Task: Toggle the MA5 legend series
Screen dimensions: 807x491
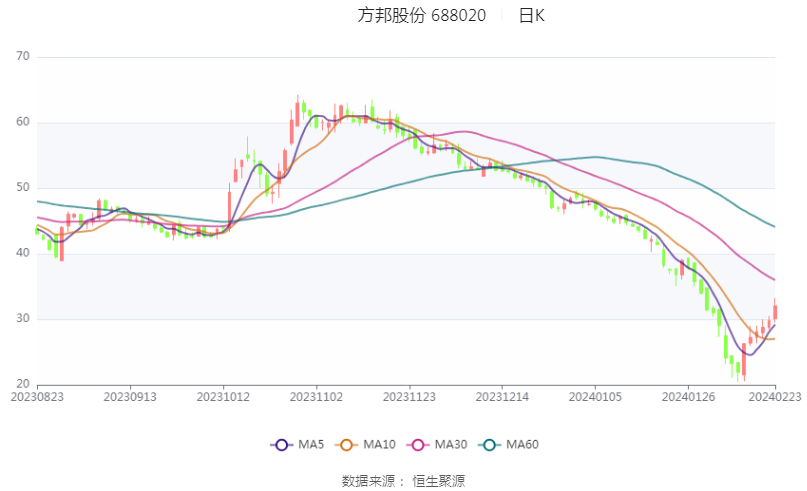Action: (x=297, y=444)
